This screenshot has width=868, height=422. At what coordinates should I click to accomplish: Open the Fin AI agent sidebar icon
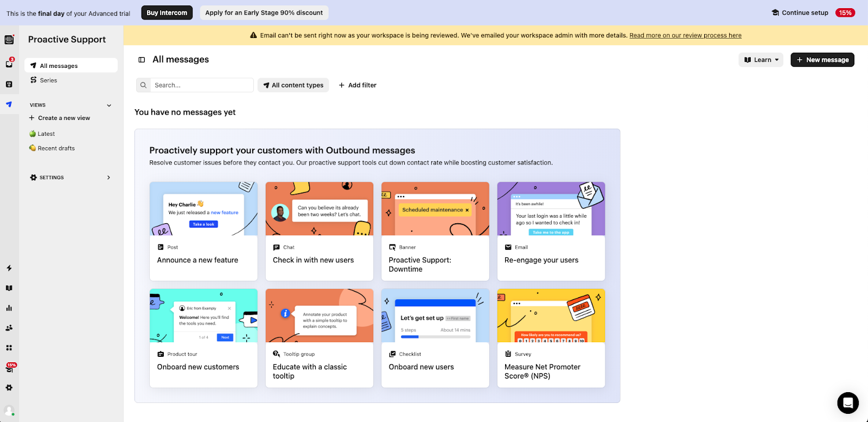(9, 84)
